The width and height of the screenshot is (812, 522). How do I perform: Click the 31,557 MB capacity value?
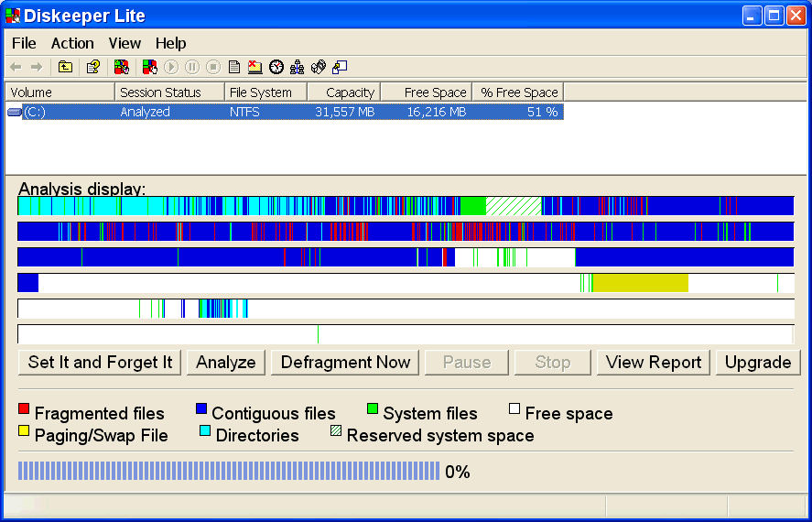point(344,112)
